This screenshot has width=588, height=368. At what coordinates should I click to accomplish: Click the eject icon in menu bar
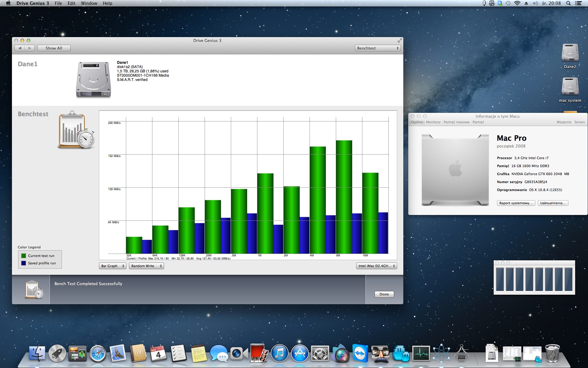[526, 3]
